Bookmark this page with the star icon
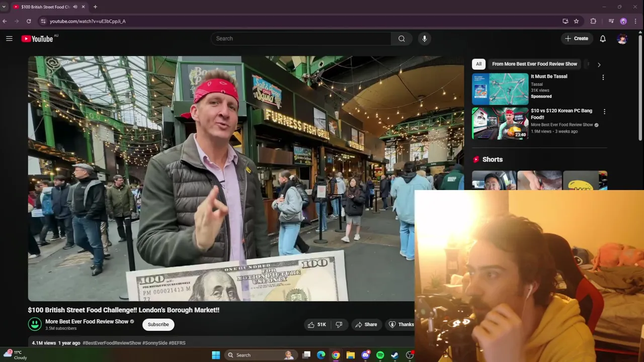Image resolution: width=644 pixels, height=362 pixels. 576,21
